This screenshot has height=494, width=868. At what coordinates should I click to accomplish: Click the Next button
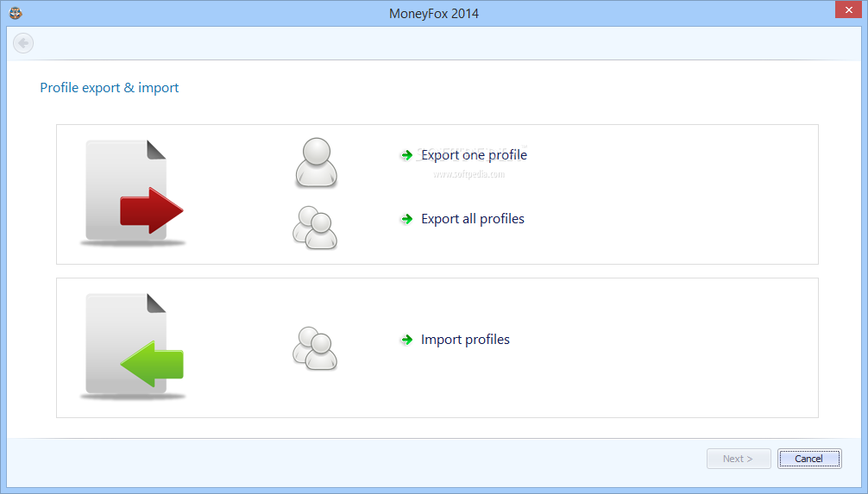739,459
